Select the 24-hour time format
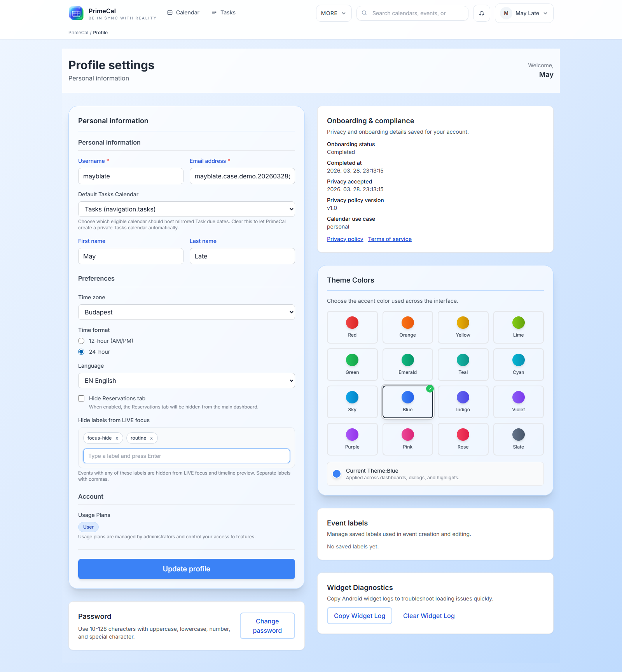The width and height of the screenshot is (622, 672). tap(81, 351)
